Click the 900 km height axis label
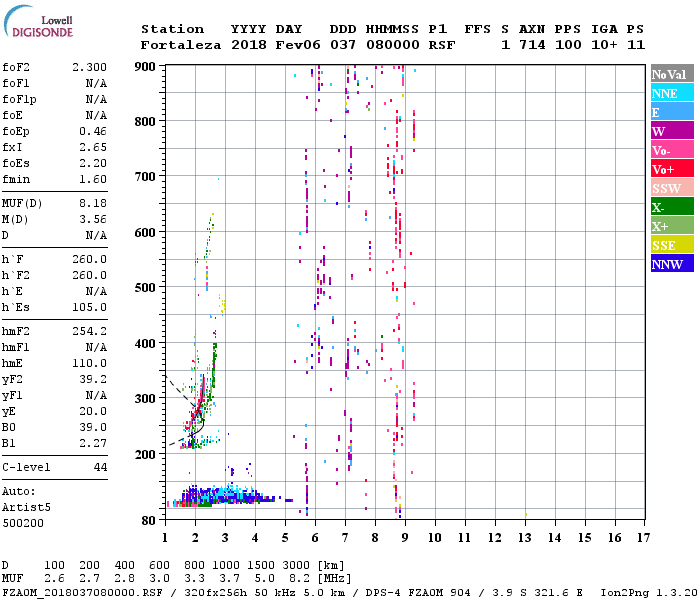The width and height of the screenshot is (700, 600). 145,67
